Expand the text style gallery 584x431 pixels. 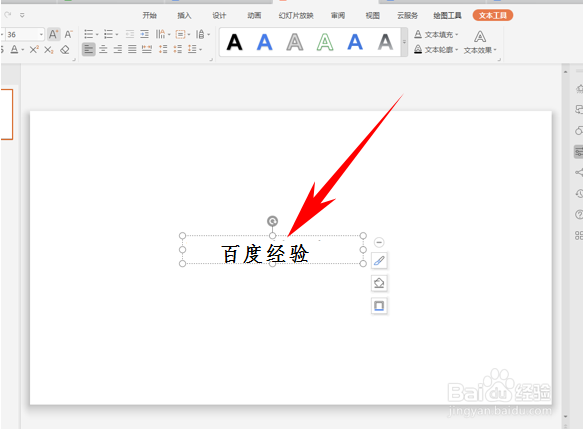tap(404, 42)
